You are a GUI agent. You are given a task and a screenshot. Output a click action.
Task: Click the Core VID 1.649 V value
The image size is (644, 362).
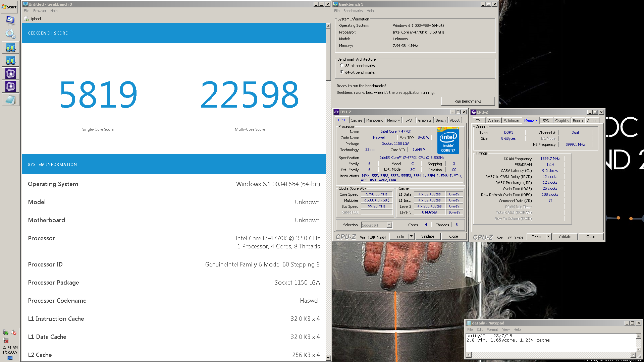coord(419,149)
